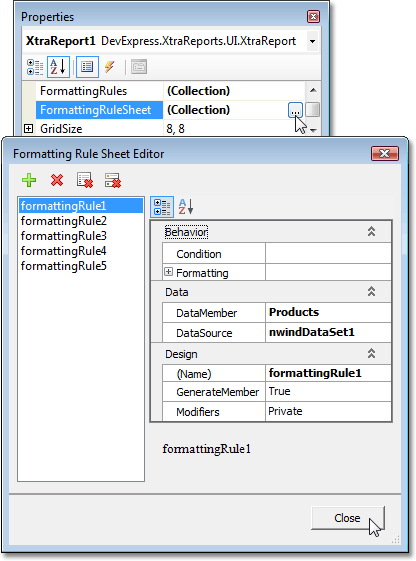Click the purge unused rules icon
The height and width of the screenshot is (561, 416).
113,180
